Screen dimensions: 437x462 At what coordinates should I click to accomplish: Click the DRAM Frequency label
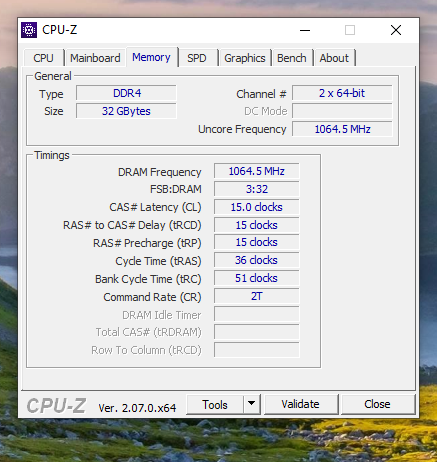point(160,172)
